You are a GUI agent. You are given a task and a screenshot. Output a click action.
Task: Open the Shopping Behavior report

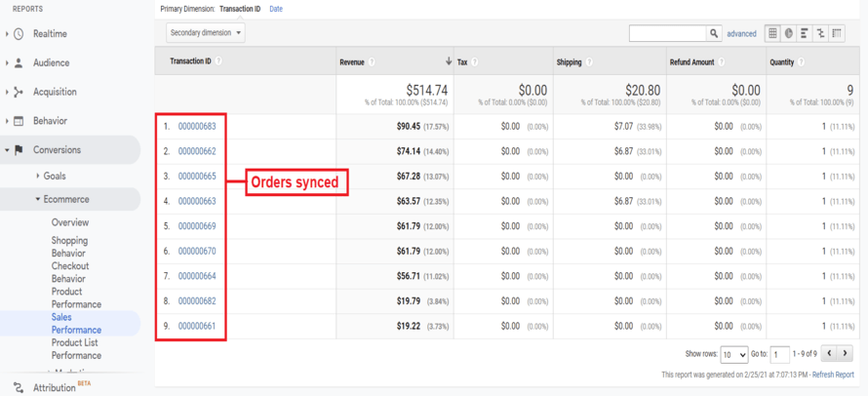tap(69, 247)
